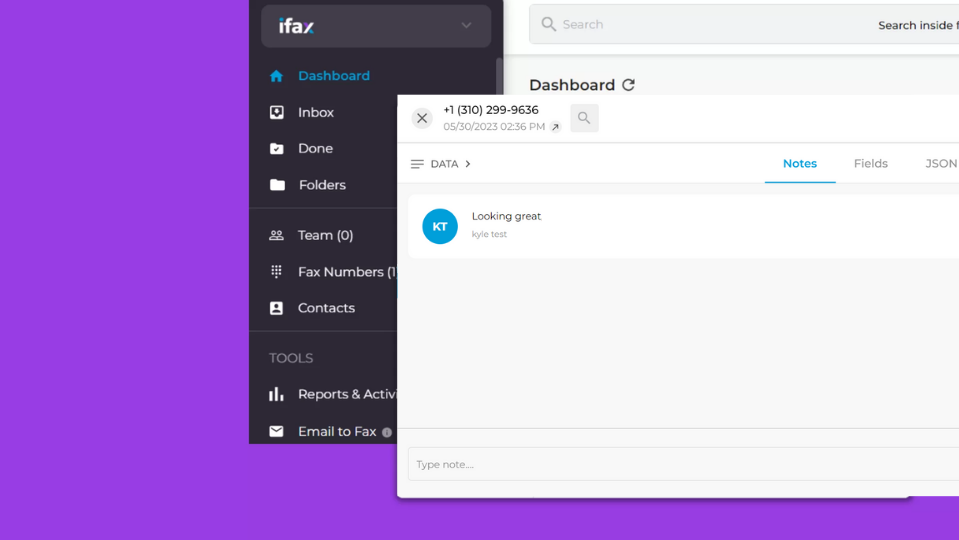
Task: Close the fax detail panel
Action: pos(422,118)
